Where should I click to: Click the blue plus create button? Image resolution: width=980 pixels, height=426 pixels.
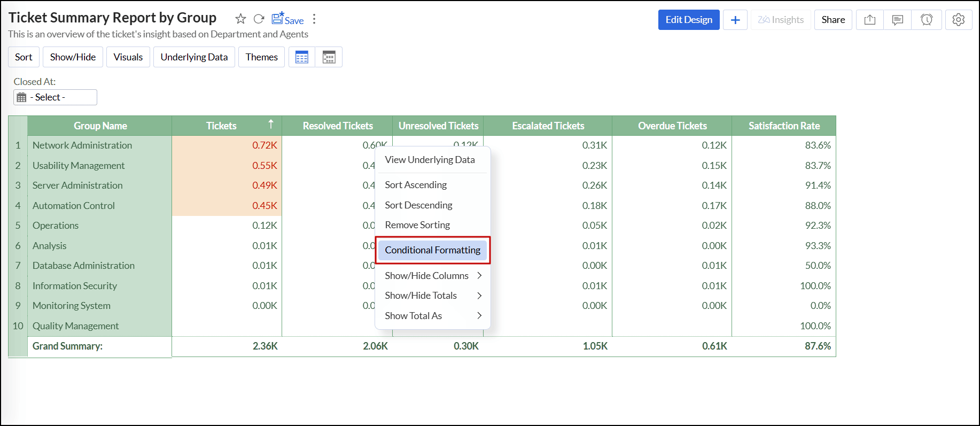click(x=735, y=20)
